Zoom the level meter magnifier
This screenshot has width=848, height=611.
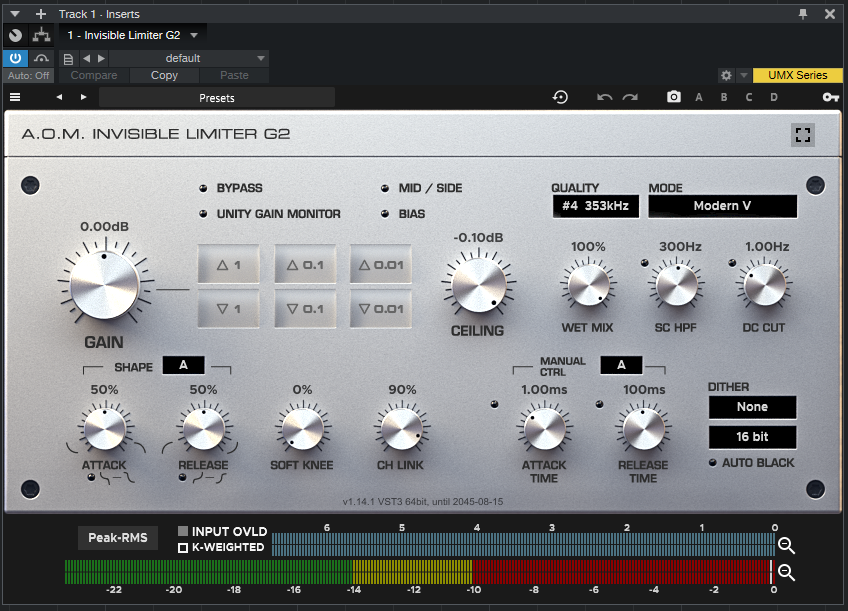[786, 572]
